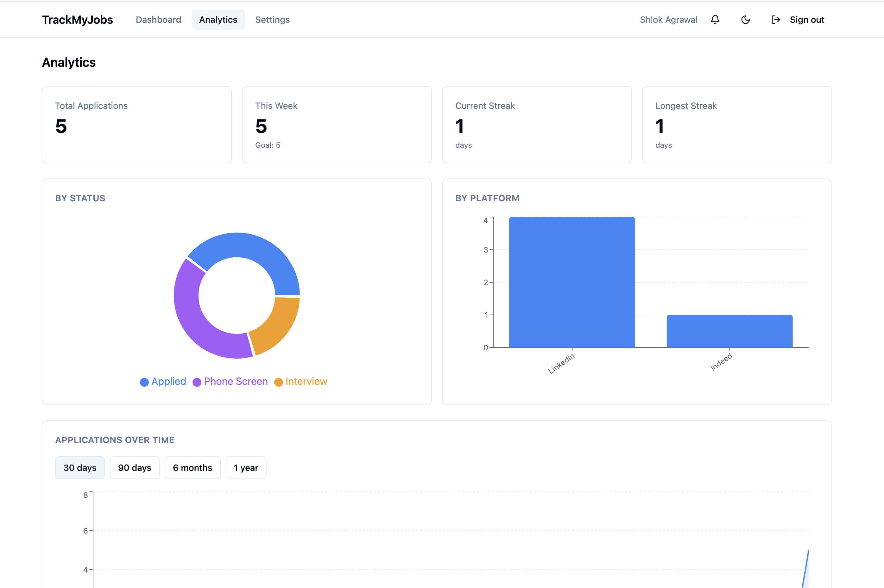Click the APPLICATIONS OVER TIME heading
Image resolution: width=884 pixels, height=588 pixels.
click(x=115, y=440)
